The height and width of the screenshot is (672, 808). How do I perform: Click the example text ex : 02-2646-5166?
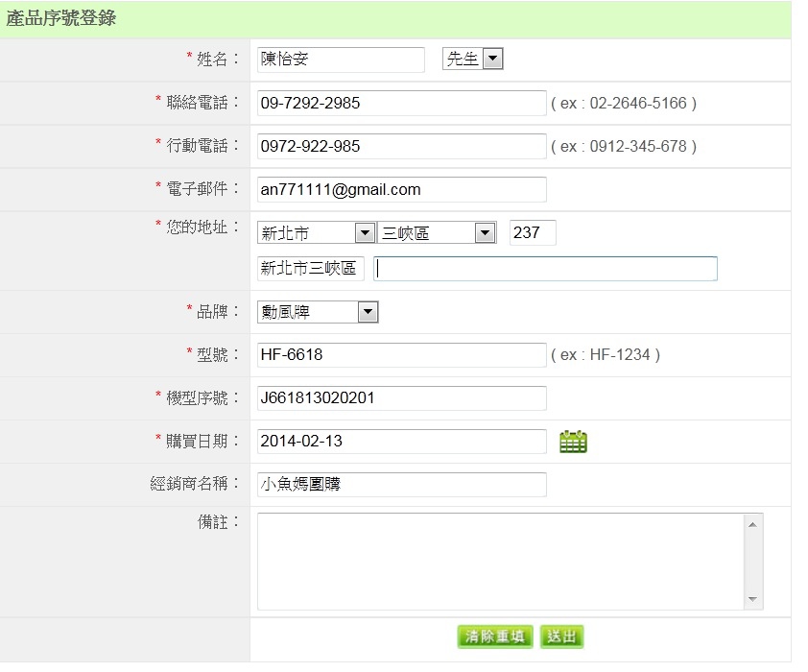click(624, 103)
